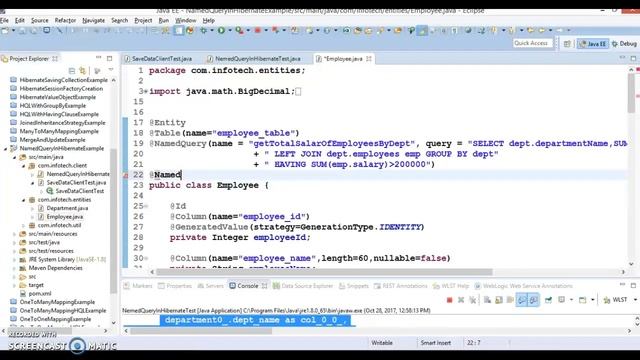Collapse the src/main/java folder node
The width and height of the screenshot is (640, 360).
tap(15, 157)
